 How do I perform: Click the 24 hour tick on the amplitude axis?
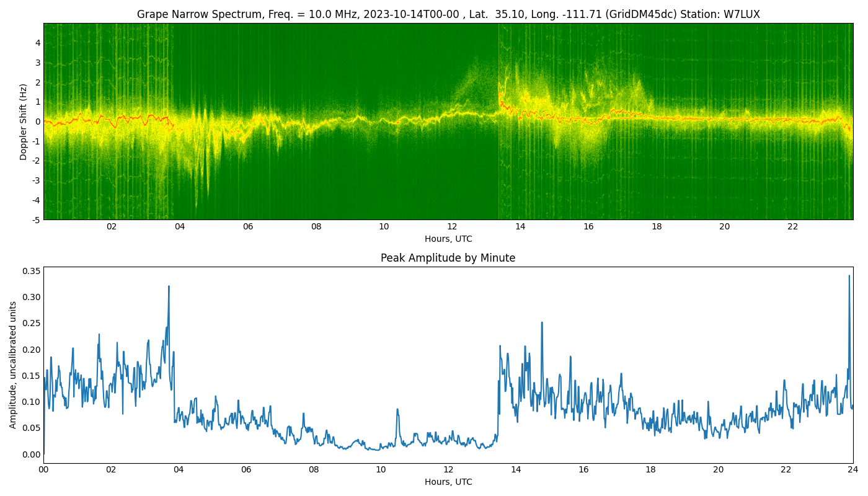[x=853, y=470]
